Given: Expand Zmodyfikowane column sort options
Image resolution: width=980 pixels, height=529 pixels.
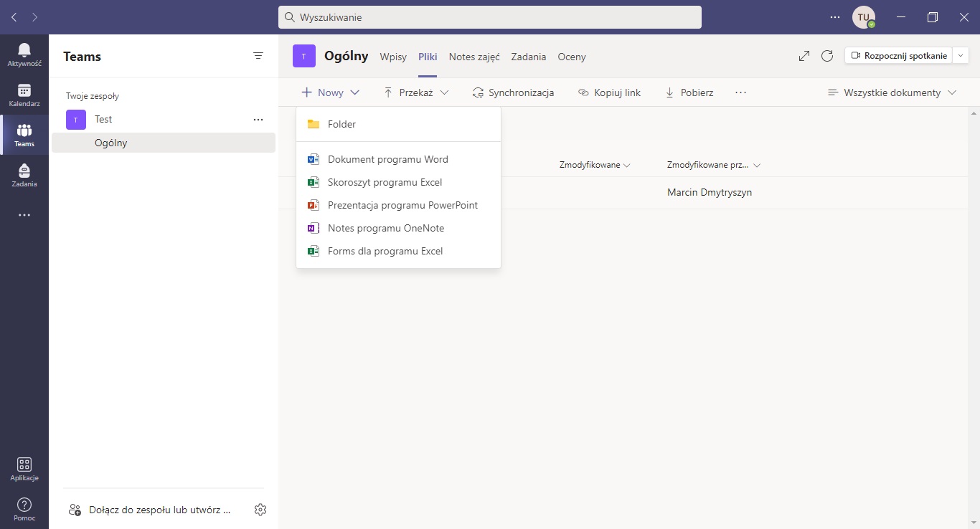Looking at the screenshot, I should pos(595,165).
